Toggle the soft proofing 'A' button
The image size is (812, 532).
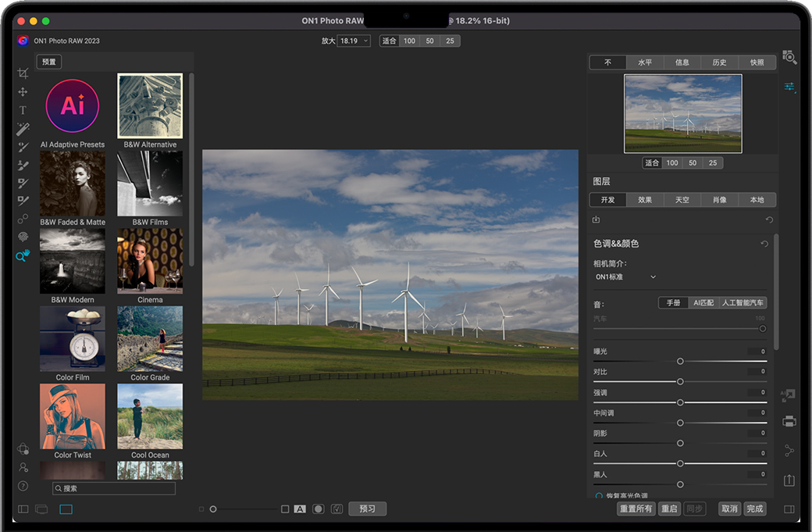click(300, 509)
